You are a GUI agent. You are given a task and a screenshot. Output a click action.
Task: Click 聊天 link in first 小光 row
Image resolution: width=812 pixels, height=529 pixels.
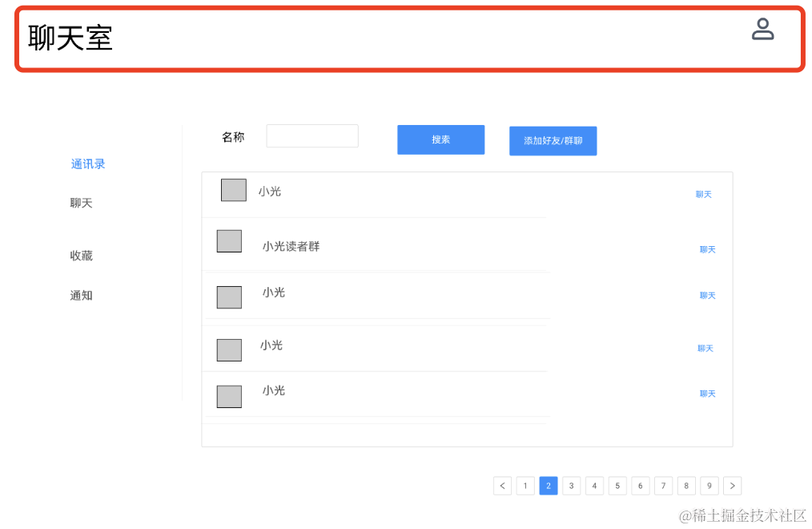[703, 195]
